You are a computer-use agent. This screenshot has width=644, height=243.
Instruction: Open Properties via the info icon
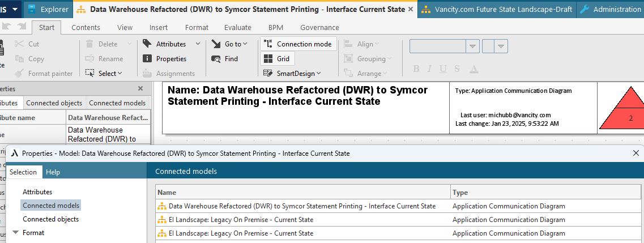(x=147, y=59)
